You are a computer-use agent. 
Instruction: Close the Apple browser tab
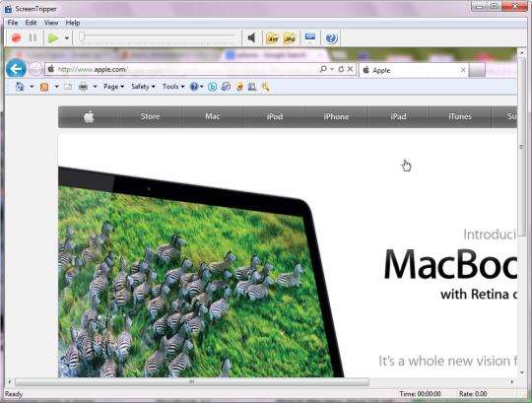click(x=463, y=70)
